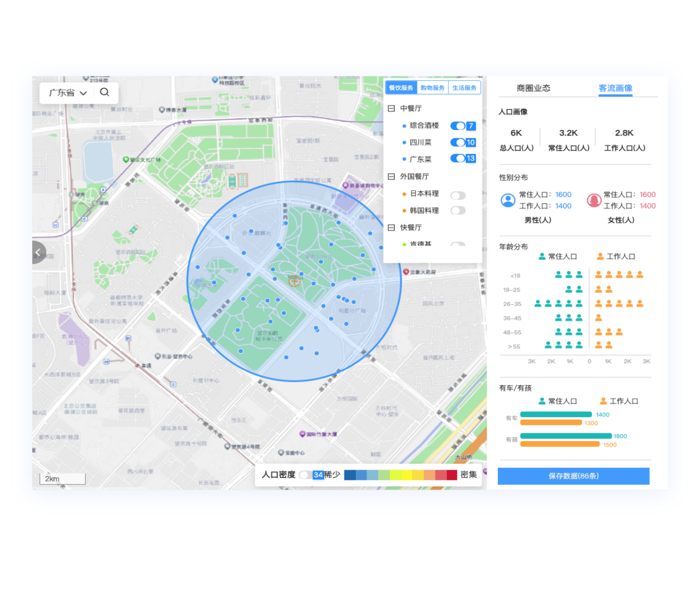The image size is (700, 602).
Task: Click the male gender avatar icon
Action: coord(508,200)
